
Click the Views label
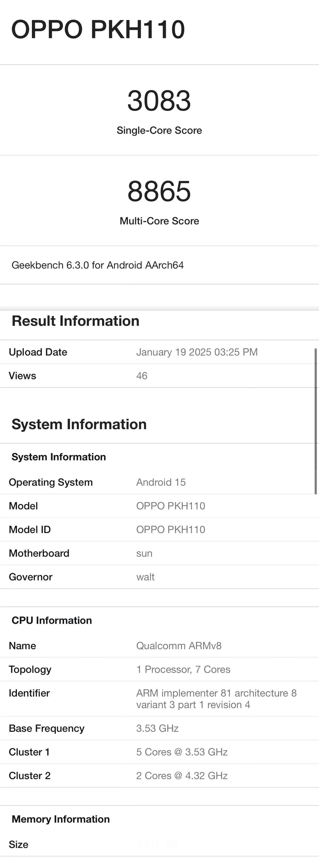click(x=23, y=376)
